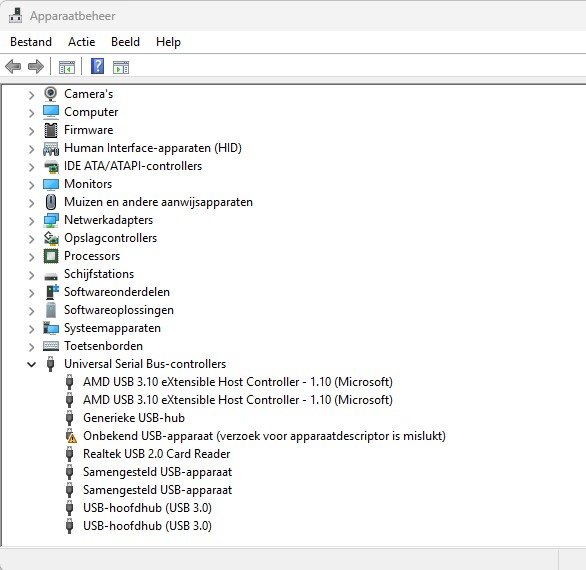
Task: Select Generieke USB-hub device
Action: point(134,418)
